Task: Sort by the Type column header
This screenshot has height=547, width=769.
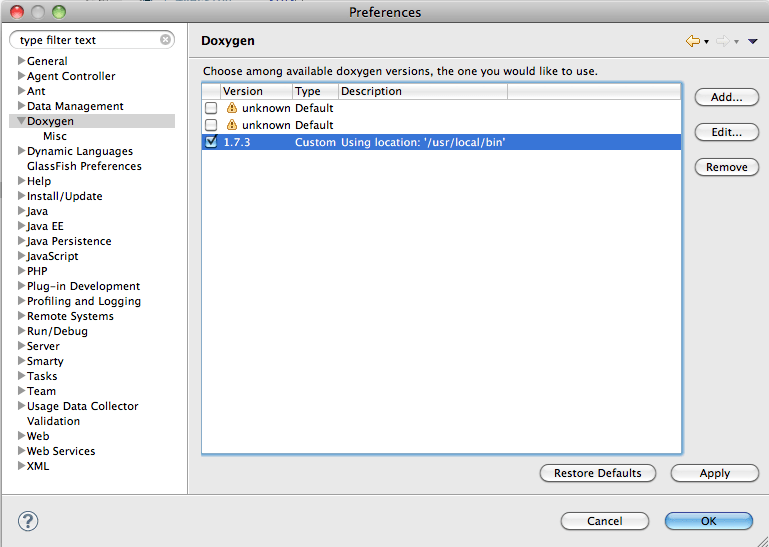Action: (x=315, y=91)
